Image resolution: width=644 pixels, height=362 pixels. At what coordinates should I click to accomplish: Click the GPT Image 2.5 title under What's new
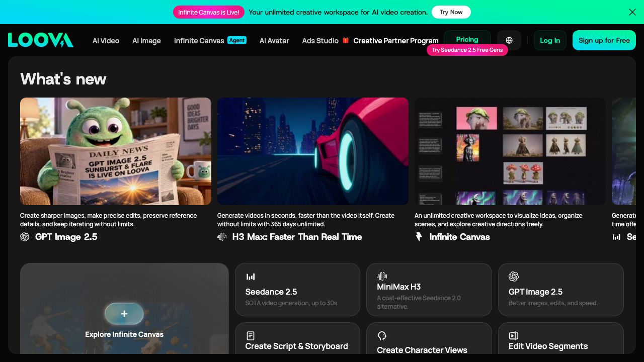click(x=66, y=237)
